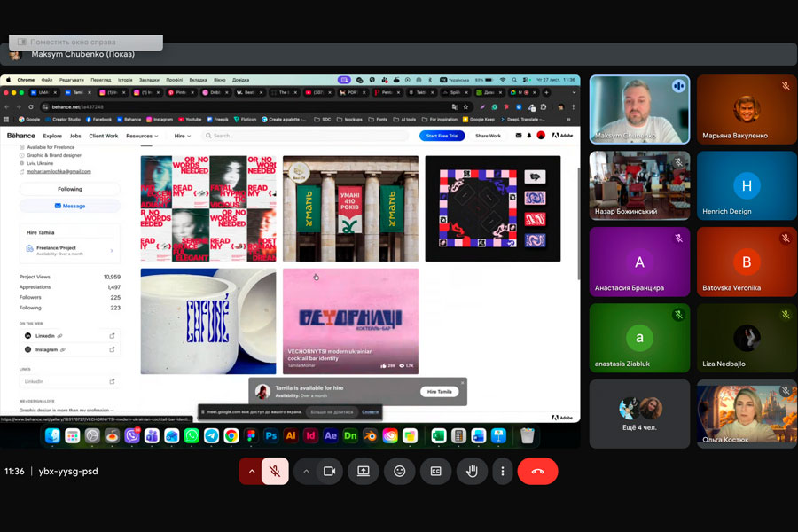Open Telegram from the dock
798x532 pixels.
click(x=211, y=435)
